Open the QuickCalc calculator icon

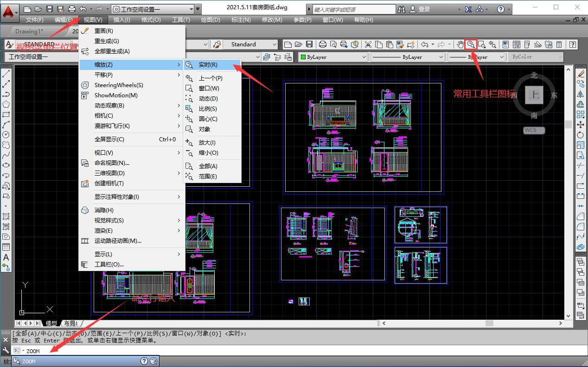(559, 44)
